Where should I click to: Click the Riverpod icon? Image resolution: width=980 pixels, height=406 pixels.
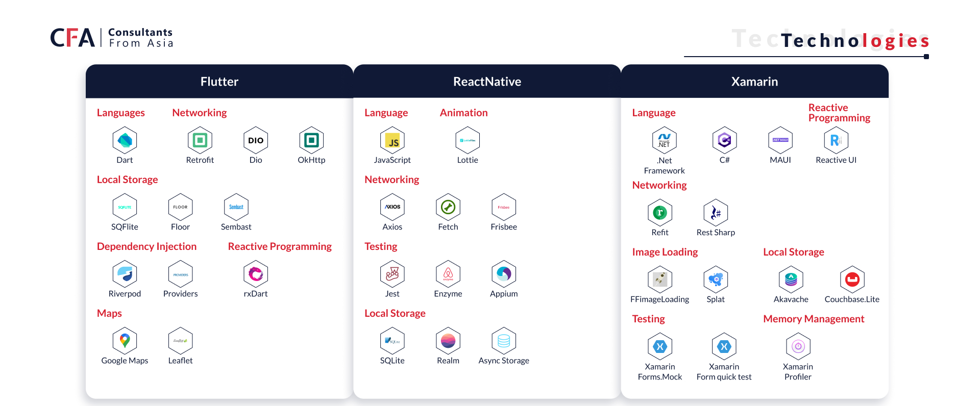point(125,274)
